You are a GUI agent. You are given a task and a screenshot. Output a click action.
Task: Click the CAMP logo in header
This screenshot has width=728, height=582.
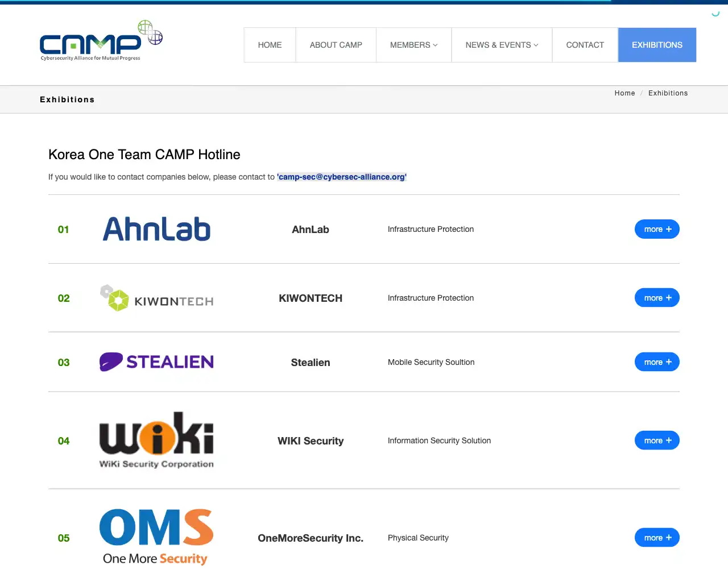(101, 41)
